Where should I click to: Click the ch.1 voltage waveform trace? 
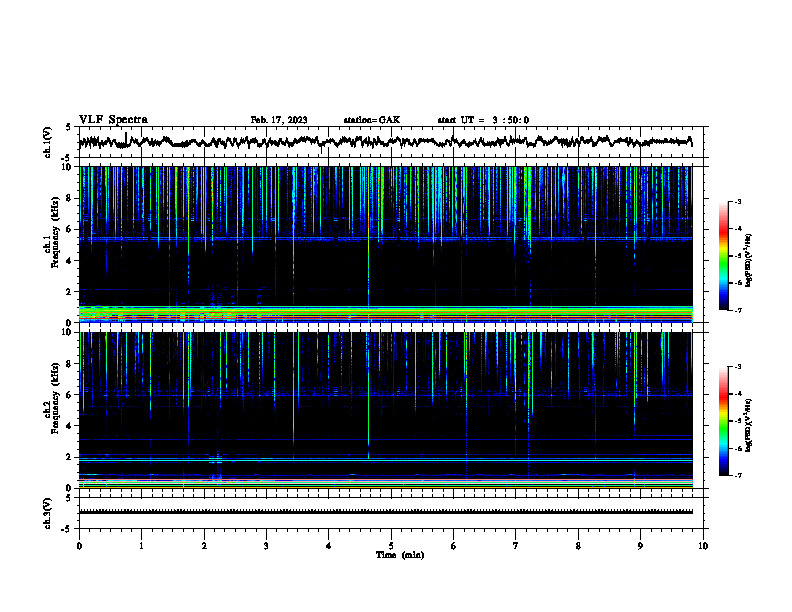385,142
